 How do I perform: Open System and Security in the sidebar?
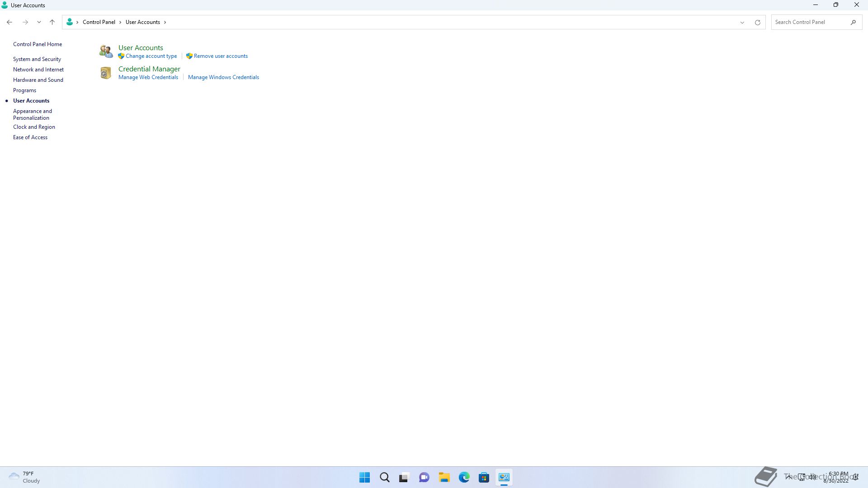(37, 59)
